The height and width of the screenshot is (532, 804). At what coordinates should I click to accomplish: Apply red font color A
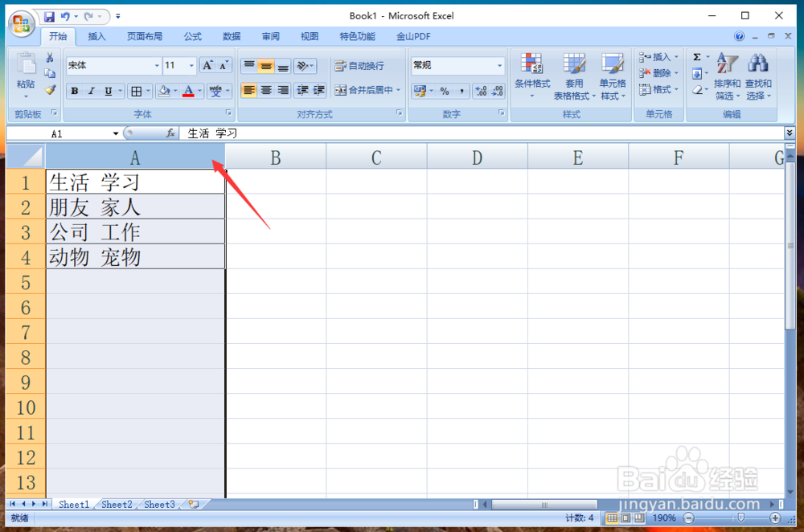[x=188, y=92]
